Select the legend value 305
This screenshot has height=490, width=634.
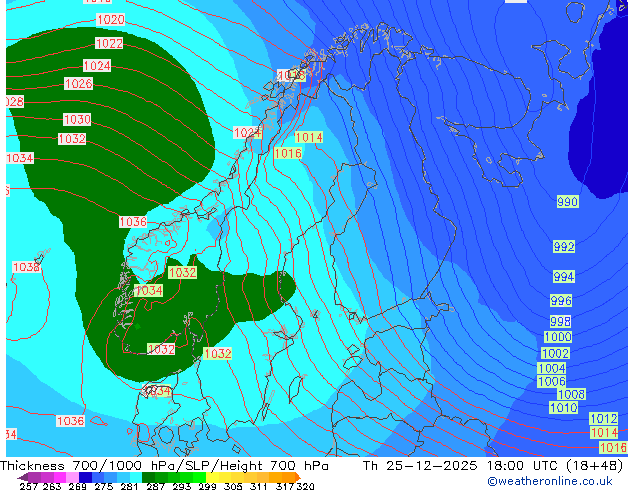(x=233, y=486)
